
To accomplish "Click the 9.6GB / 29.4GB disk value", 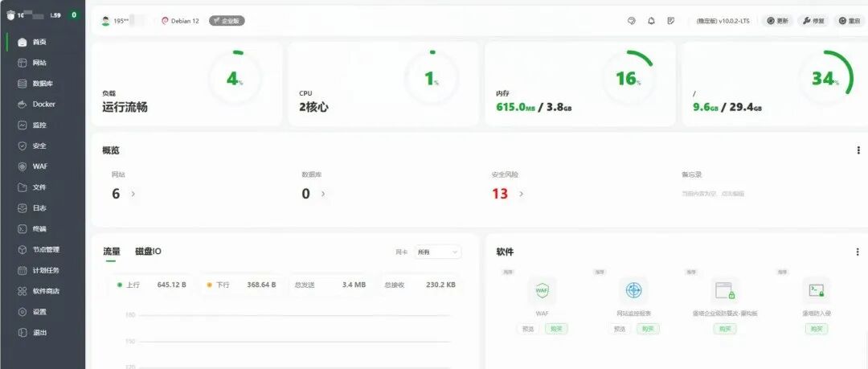I will pos(727,108).
